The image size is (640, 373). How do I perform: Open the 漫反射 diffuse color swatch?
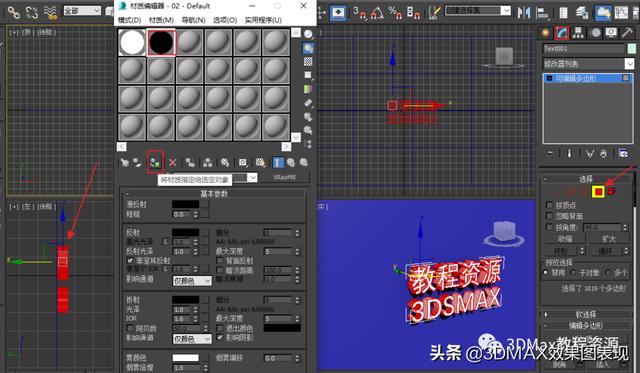pyautogui.click(x=185, y=204)
